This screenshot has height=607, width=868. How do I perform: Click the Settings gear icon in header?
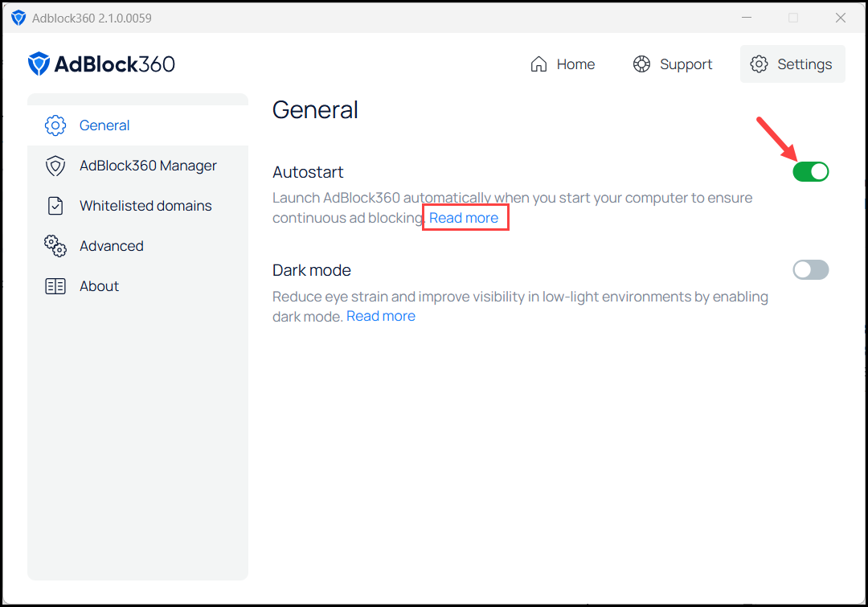coord(759,64)
